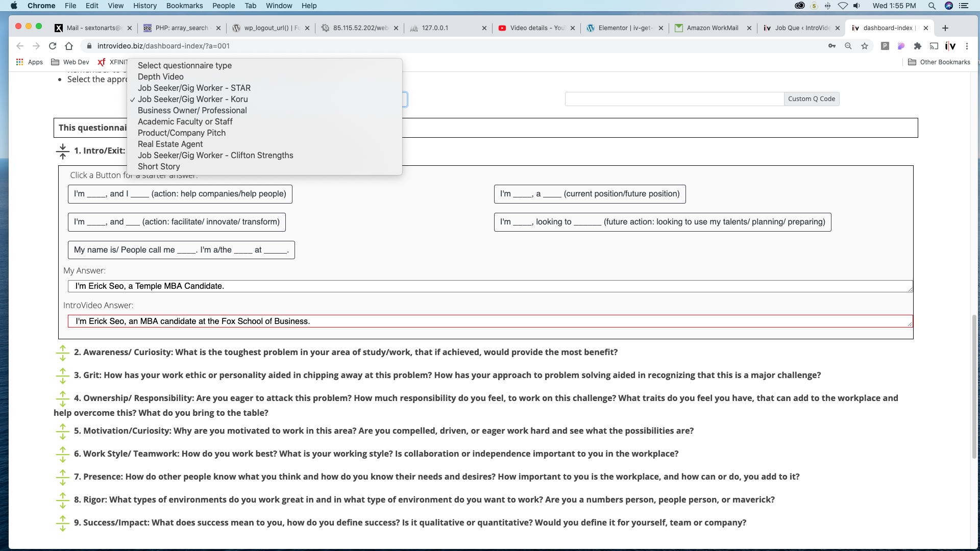Expand question 8 Rigor
The height and width of the screenshot is (551, 980).
tap(62, 500)
